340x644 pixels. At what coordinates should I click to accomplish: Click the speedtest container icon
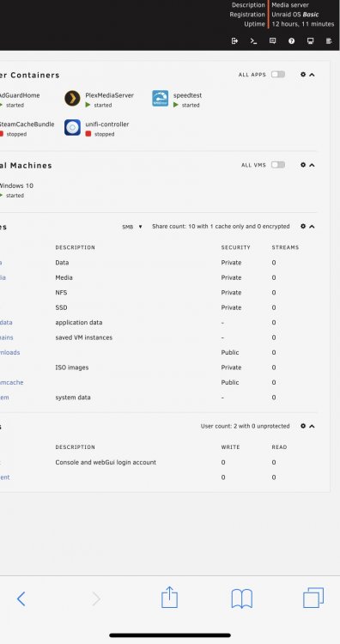point(161,99)
